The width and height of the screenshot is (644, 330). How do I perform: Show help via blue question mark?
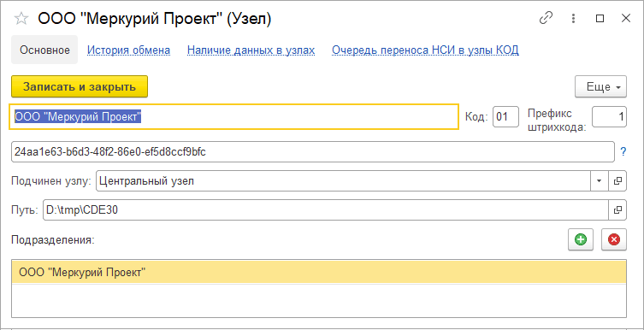click(623, 152)
